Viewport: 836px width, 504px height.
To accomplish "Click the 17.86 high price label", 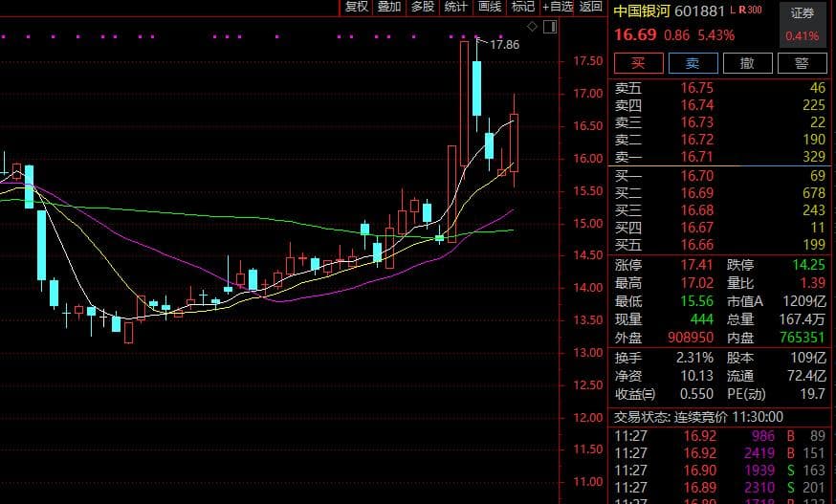I will [x=504, y=45].
